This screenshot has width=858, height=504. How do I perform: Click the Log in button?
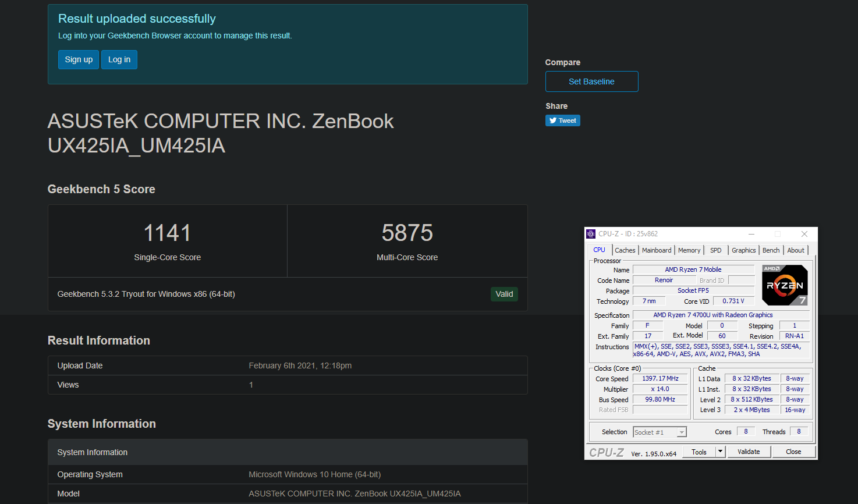click(x=119, y=59)
